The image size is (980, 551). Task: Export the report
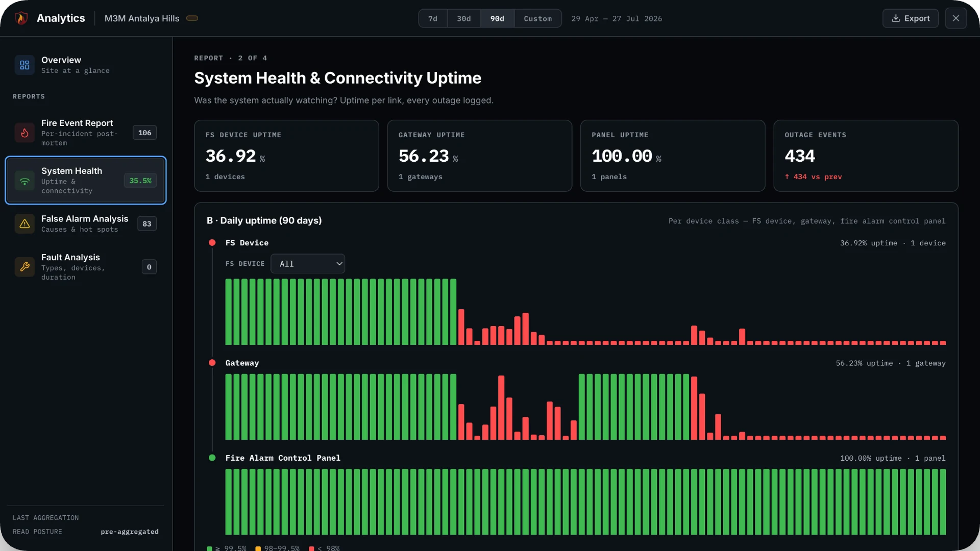point(910,18)
